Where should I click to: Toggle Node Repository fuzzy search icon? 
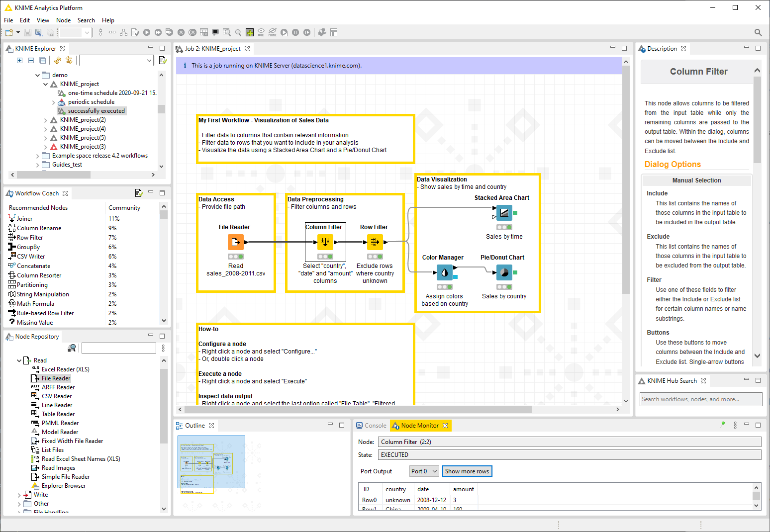coord(72,348)
